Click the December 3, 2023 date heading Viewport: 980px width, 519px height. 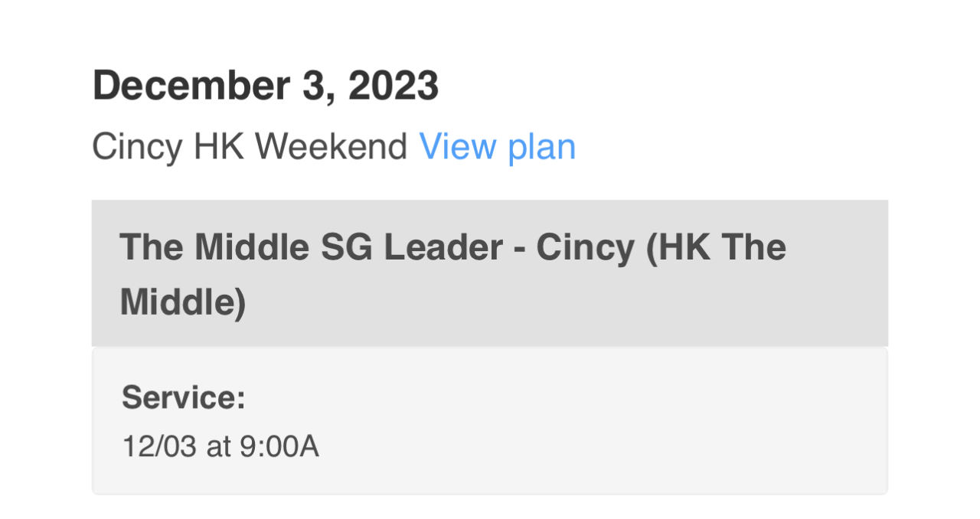265,86
